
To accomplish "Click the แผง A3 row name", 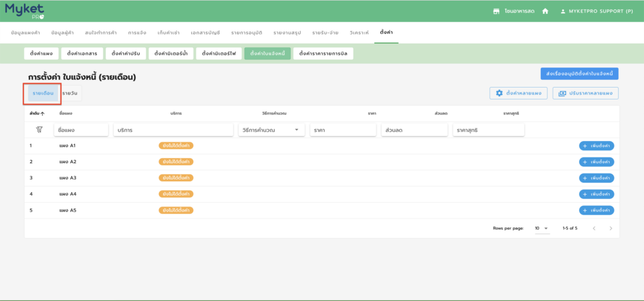I will pyautogui.click(x=68, y=178).
